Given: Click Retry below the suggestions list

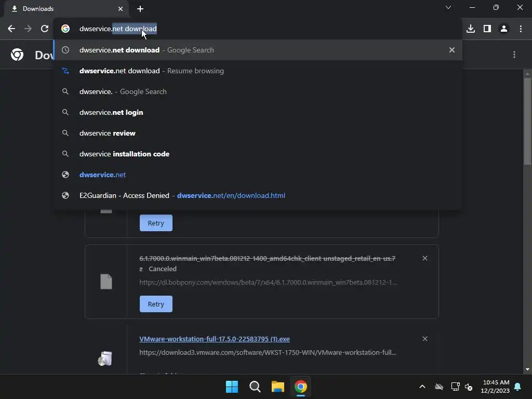Looking at the screenshot, I should click(156, 223).
